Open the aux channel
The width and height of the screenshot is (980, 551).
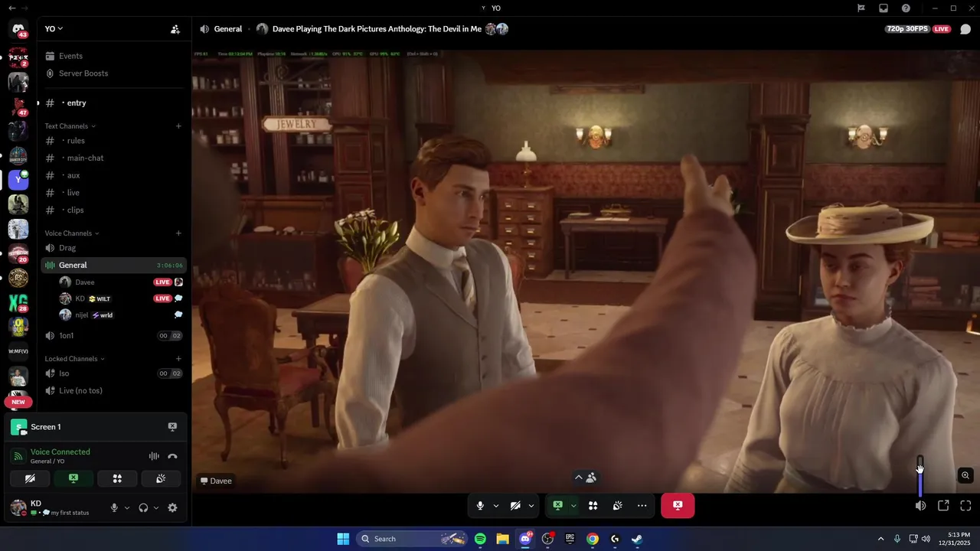point(113,175)
